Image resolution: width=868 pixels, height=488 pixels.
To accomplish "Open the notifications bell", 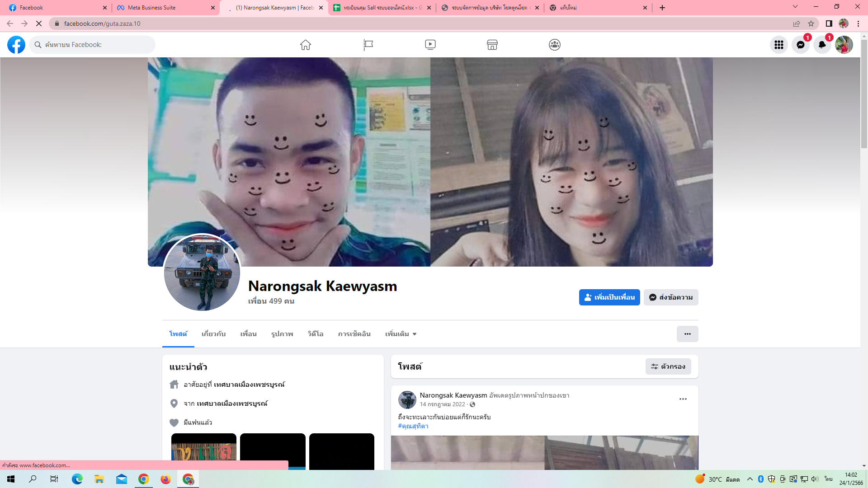I will [x=822, y=45].
